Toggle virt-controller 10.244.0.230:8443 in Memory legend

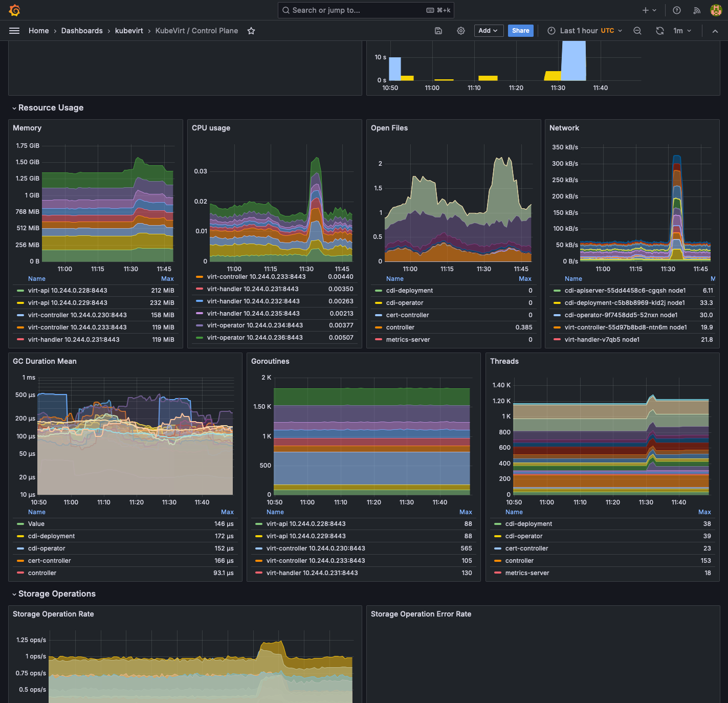click(77, 315)
